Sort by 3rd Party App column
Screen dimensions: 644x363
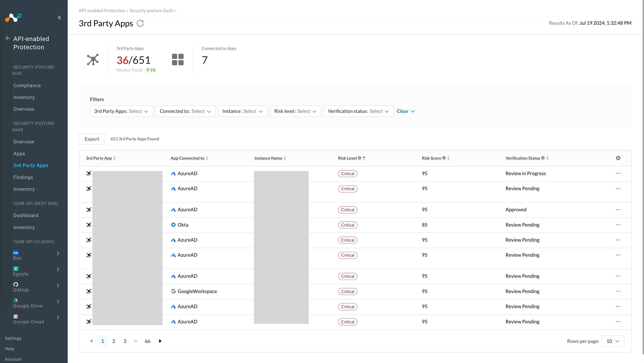pyautogui.click(x=114, y=158)
